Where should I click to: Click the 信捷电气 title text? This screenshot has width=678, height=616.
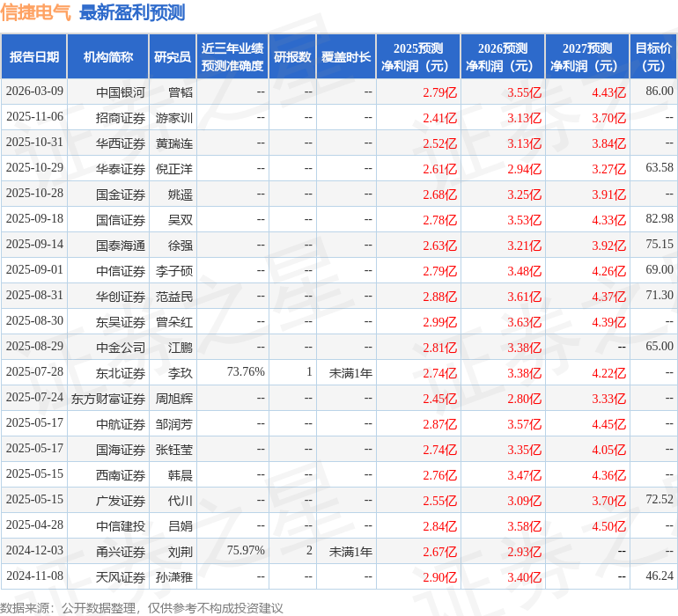click(x=35, y=12)
